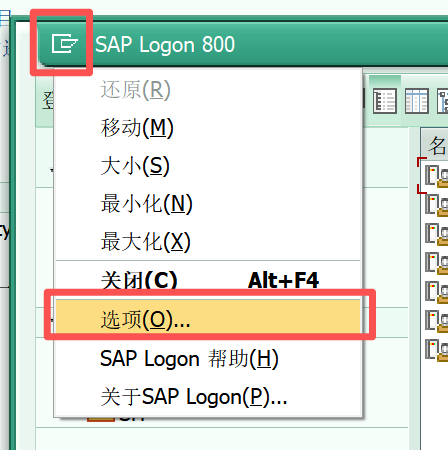This screenshot has height=450, width=448.
Task: Select 大小(S) from the menu
Action: (x=208, y=166)
